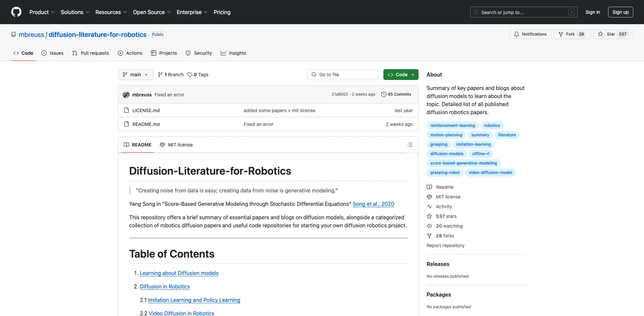
Task: Click the Sign up button
Action: [x=621, y=12]
